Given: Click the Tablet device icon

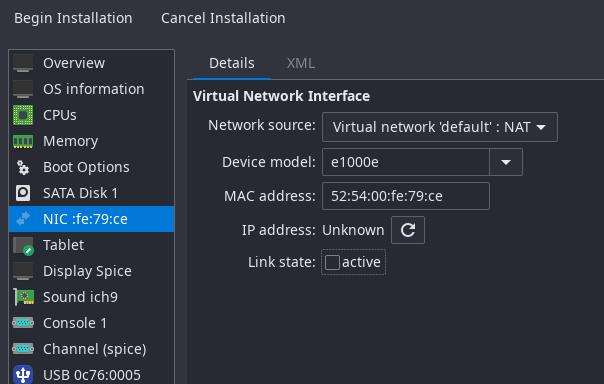Looking at the screenshot, I should [23, 246].
